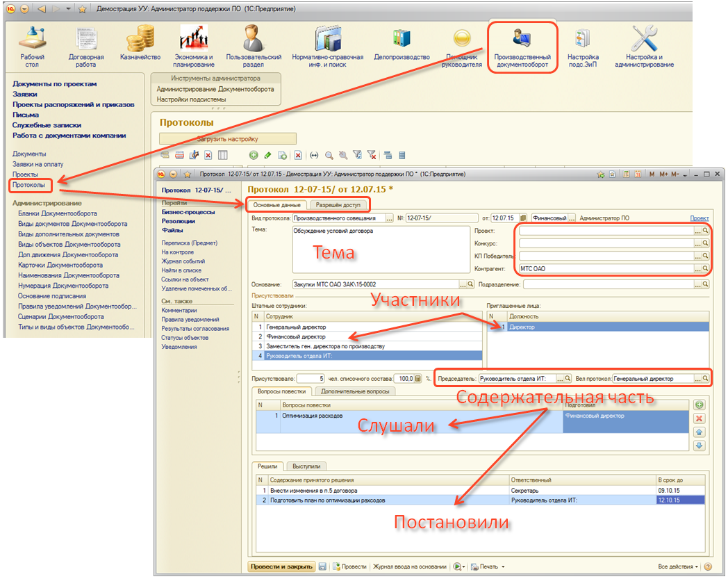
Task: Open the Все действия dropdown
Action: [x=678, y=566]
